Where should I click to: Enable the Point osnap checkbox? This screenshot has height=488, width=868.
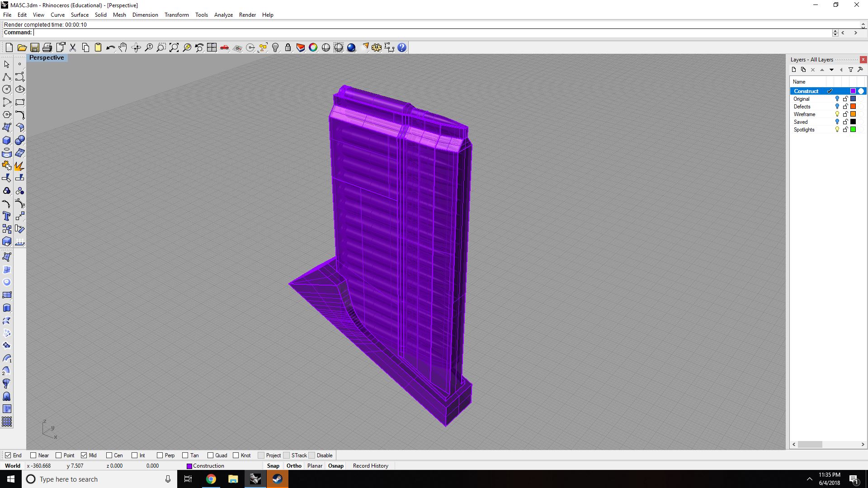(x=58, y=455)
